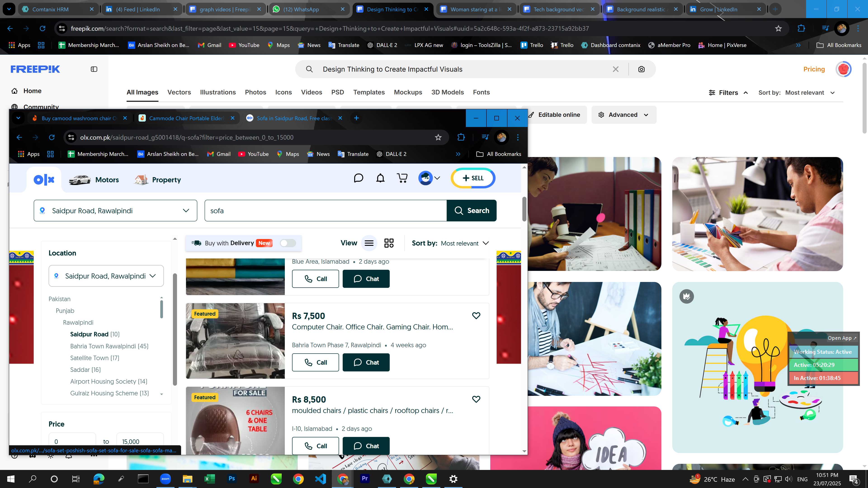Image resolution: width=868 pixels, height=488 pixels.
Task: Bookmark the Freepik page with star
Action: click(778, 29)
